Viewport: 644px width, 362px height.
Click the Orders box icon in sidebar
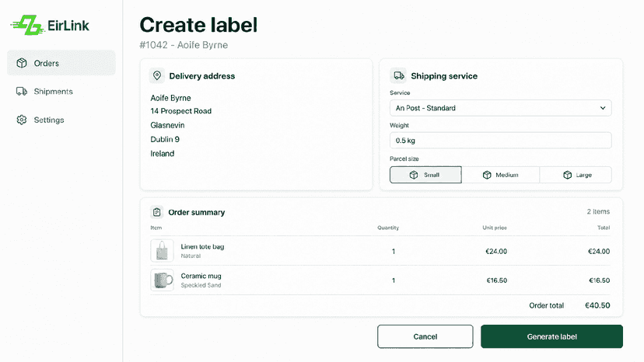pos(22,63)
